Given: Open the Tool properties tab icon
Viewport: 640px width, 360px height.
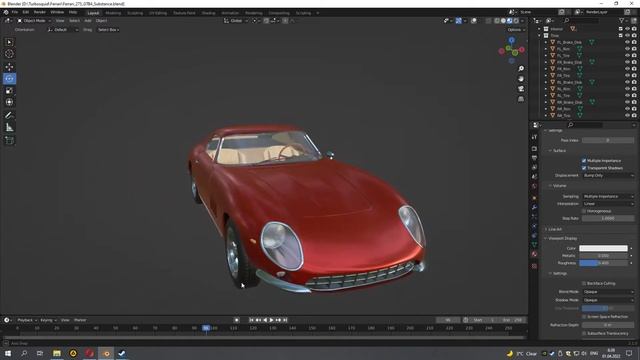Looking at the screenshot, I should click(534, 137).
